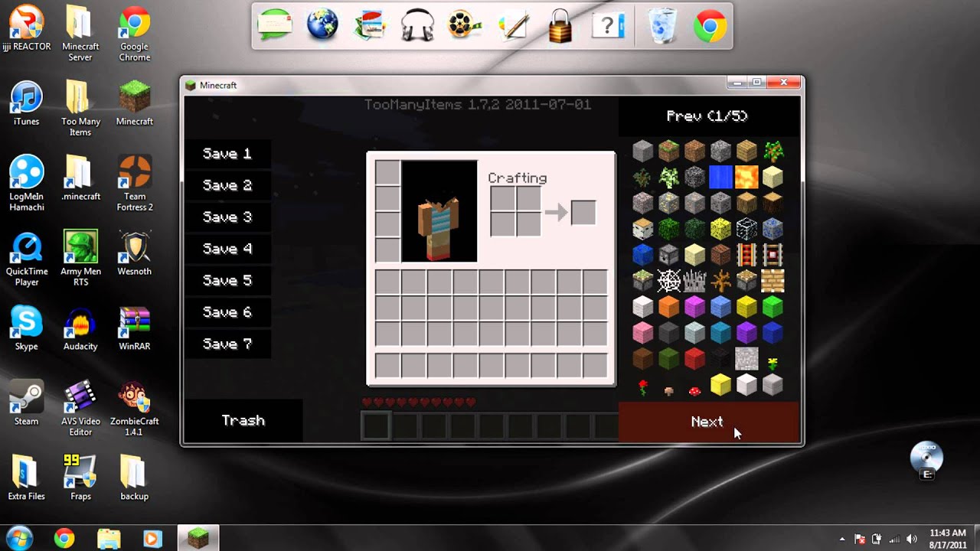Go to the Next items page
The height and width of the screenshot is (551, 980).
click(708, 422)
